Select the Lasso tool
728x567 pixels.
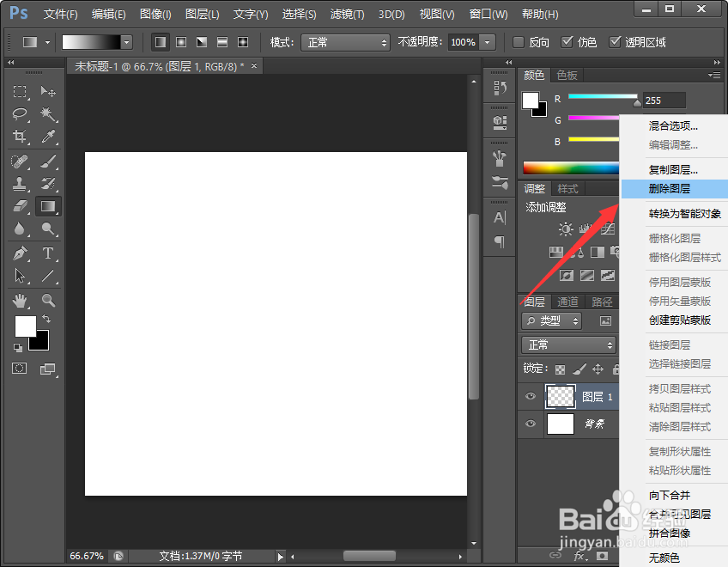coord(20,113)
